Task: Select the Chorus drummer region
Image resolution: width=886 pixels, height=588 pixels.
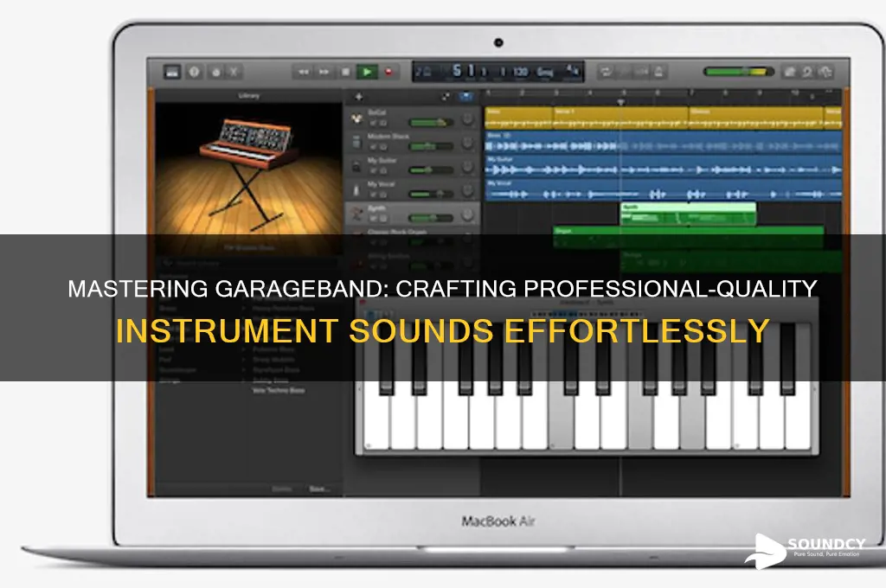Action: coord(755,118)
